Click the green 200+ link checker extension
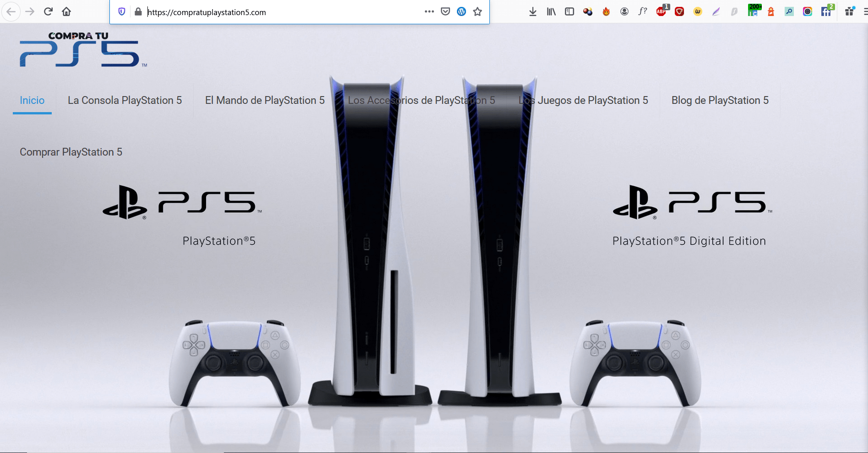868x453 pixels. click(x=754, y=10)
